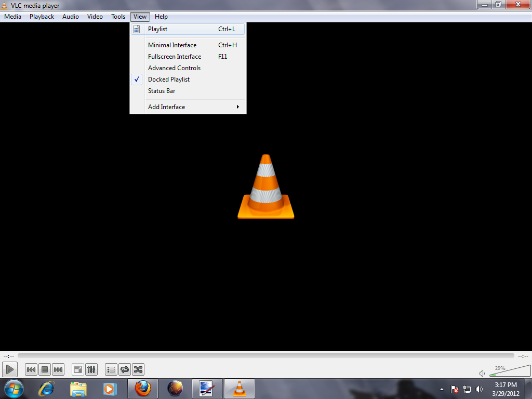Screen dimensions: 532x399
Task: Click the Play button
Action: point(9,369)
